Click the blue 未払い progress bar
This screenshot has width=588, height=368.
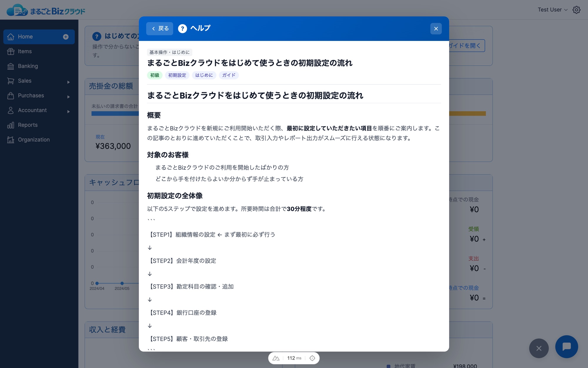(x=115, y=114)
